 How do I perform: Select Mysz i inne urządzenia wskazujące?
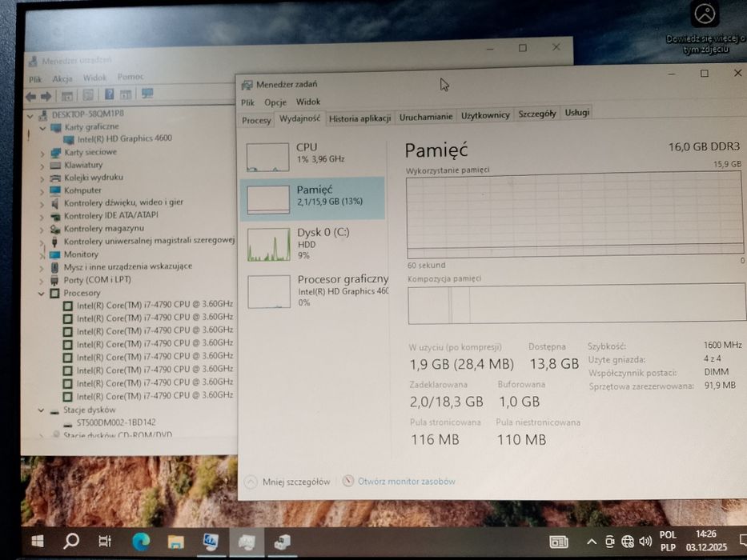click(122, 266)
